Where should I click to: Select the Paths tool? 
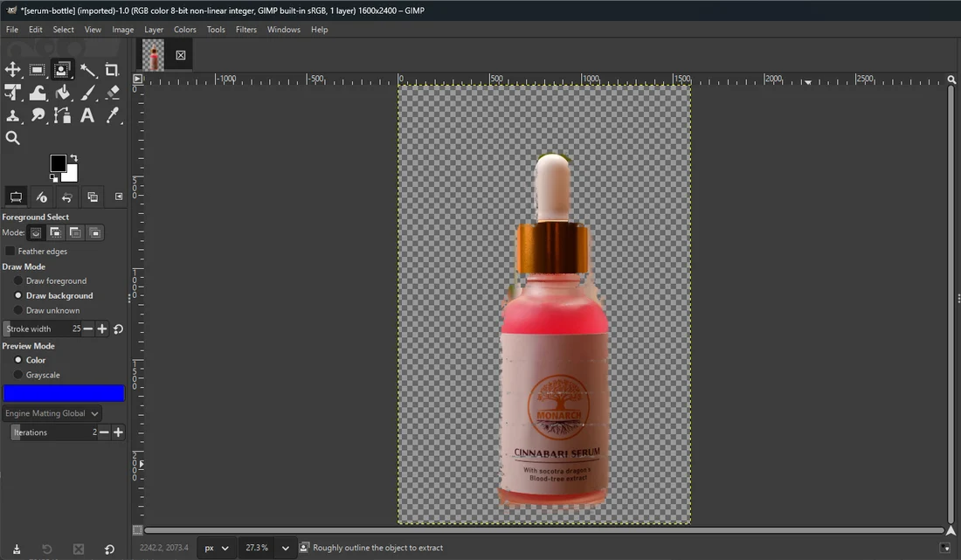(61, 115)
